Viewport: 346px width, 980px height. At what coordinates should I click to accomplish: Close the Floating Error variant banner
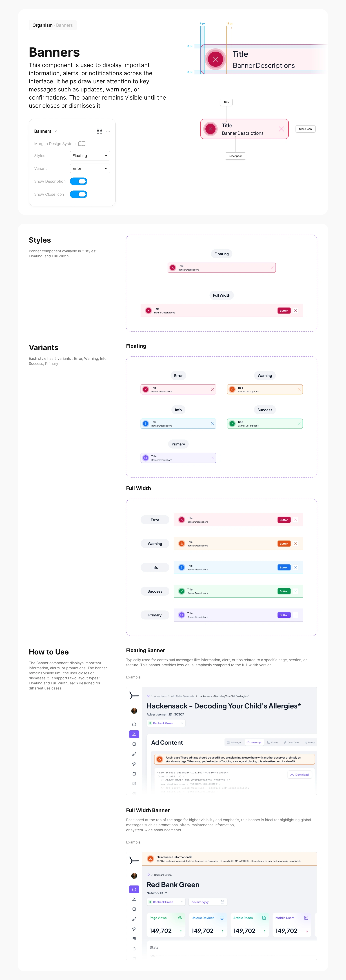(212, 389)
